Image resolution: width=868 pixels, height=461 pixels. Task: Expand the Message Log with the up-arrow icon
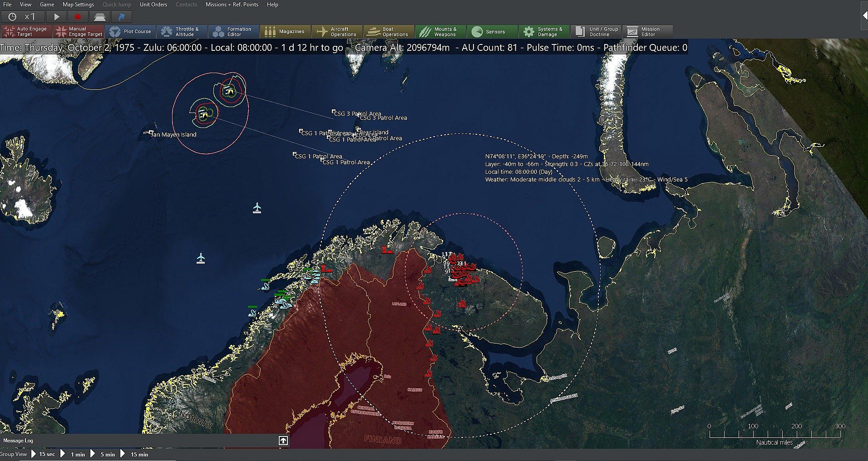[283, 441]
